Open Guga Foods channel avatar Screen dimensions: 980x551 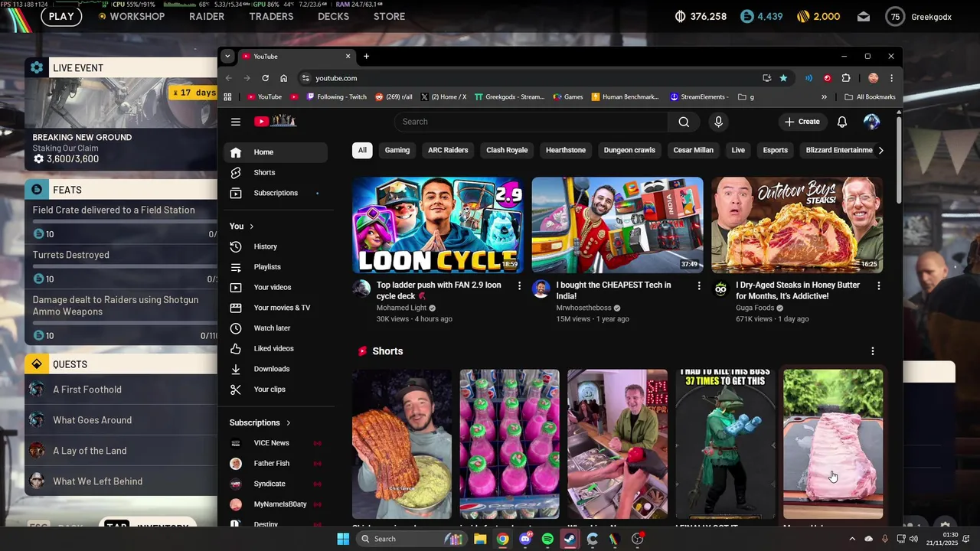[720, 289]
